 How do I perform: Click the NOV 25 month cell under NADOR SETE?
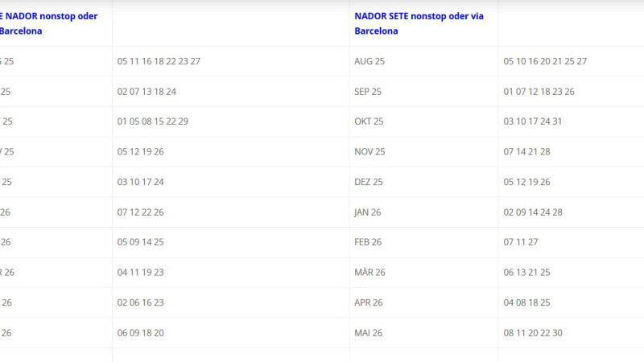click(369, 152)
